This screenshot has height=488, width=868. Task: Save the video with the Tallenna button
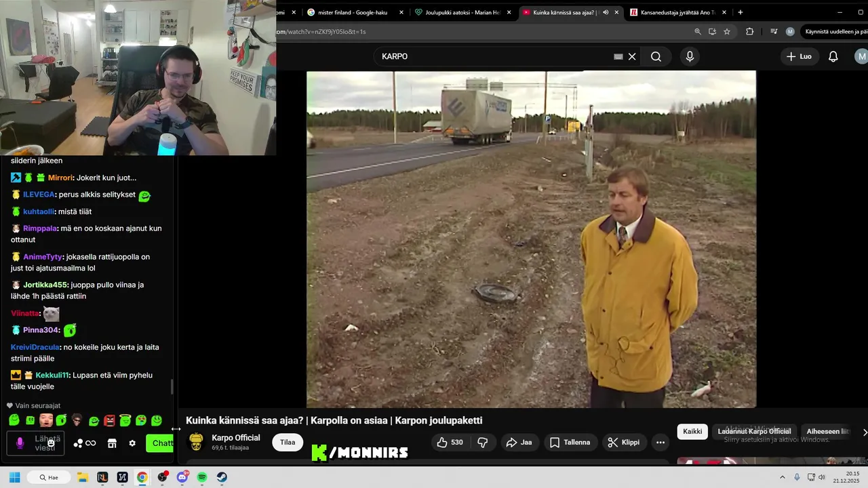(x=570, y=443)
